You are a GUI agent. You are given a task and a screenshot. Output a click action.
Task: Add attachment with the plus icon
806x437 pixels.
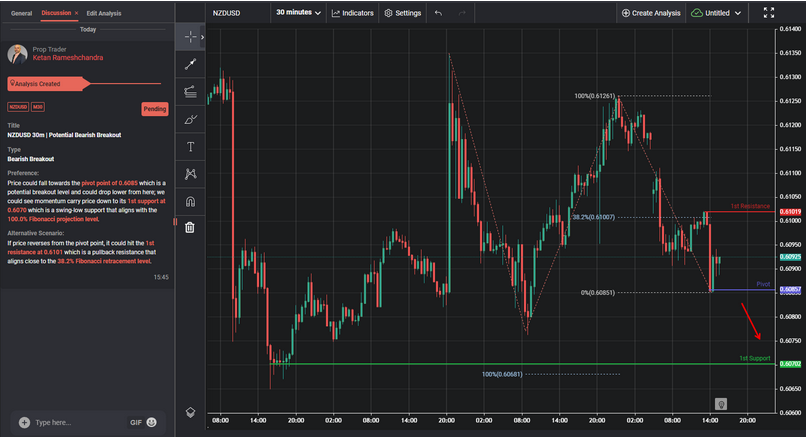coord(24,422)
